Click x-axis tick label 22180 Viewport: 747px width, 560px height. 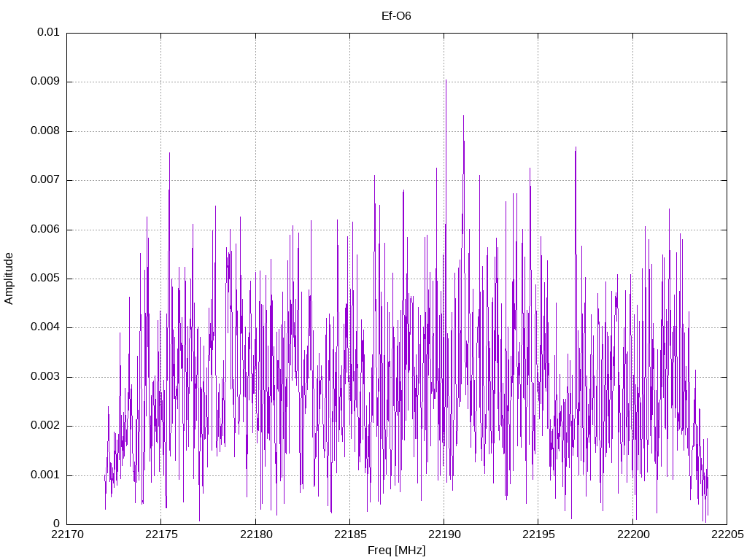click(256, 534)
